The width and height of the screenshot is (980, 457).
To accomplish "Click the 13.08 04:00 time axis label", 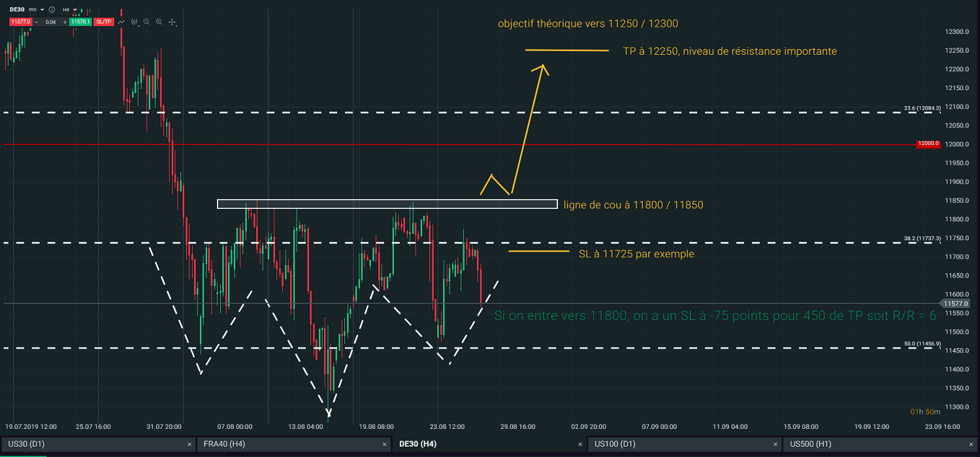I will 306,427.
